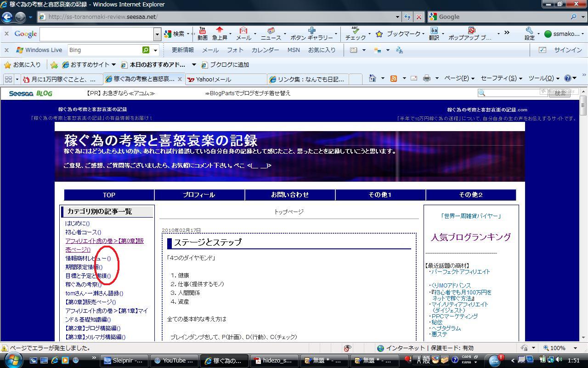
Task: Click the popup blocked status bar icon
Action: point(347,348)
